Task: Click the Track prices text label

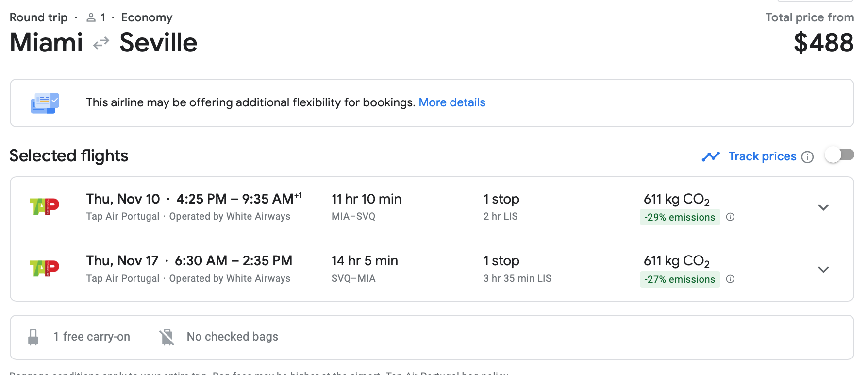Action: pos(762,156)
